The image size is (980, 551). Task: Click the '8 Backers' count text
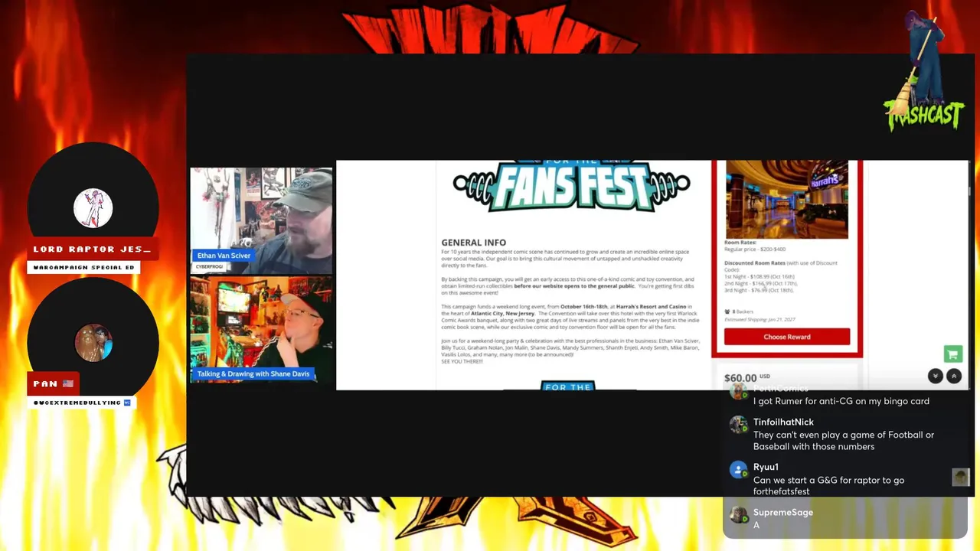(739, 311)
